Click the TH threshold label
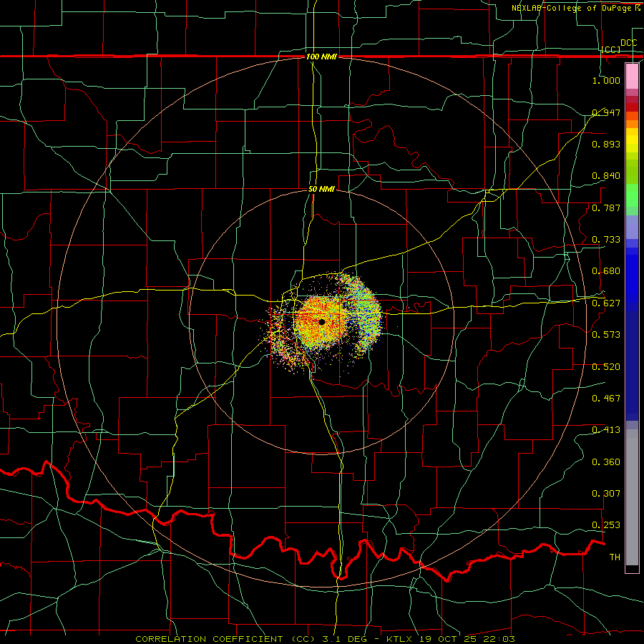The width and height of the screenshot is (644, 644). coord(615,557)
